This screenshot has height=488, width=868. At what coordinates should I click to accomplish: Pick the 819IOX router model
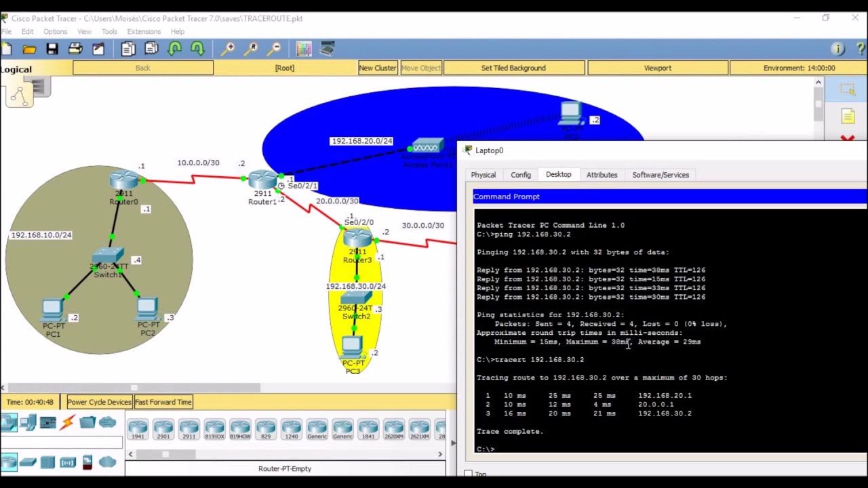[214, 430]
